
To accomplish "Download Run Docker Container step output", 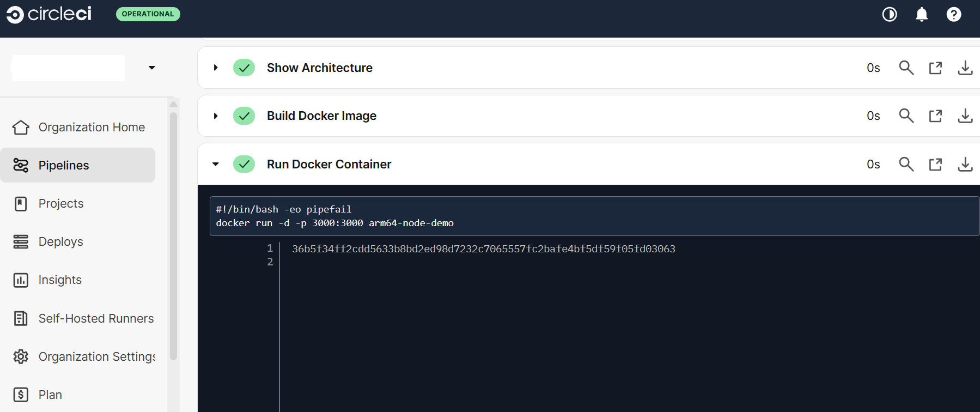I will [965, 164].
